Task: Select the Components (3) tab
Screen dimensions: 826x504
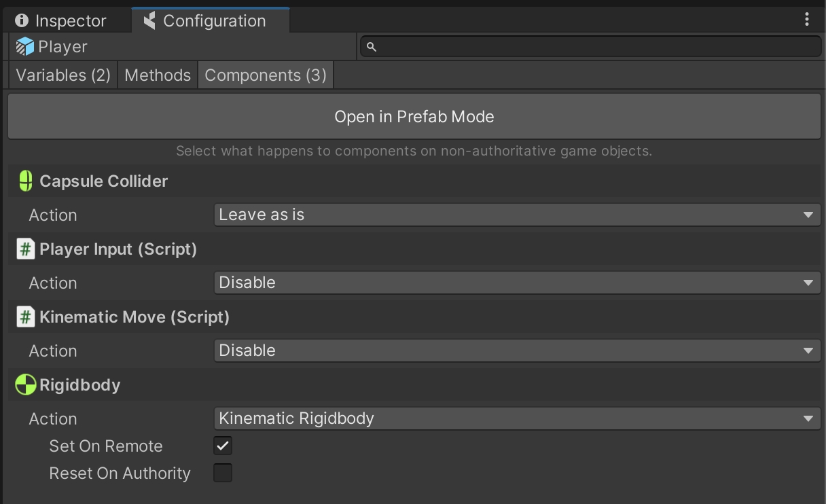Action: point(266,75)
